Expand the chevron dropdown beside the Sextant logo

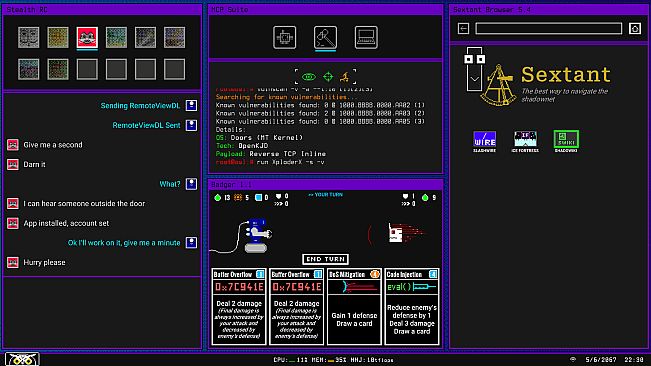pyautogui.click(x=475, y=79)
